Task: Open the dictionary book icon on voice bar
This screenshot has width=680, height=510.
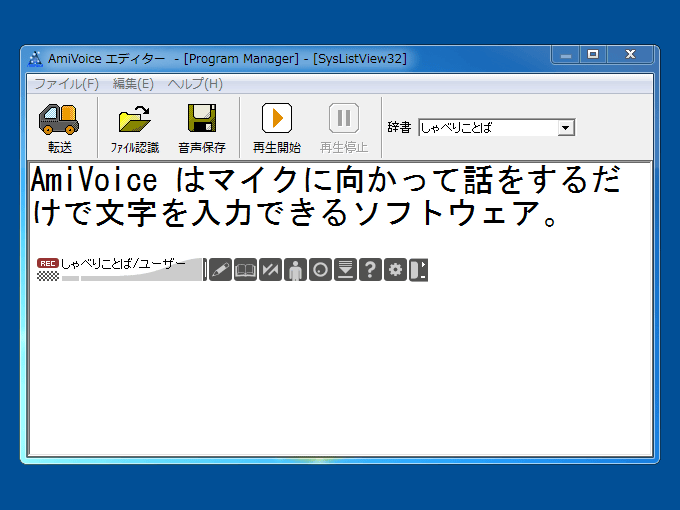Action: [245, 270]
